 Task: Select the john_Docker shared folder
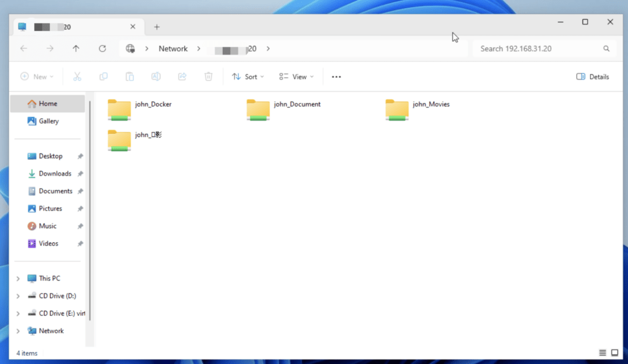pyautogui.click(x=140, y=109)
